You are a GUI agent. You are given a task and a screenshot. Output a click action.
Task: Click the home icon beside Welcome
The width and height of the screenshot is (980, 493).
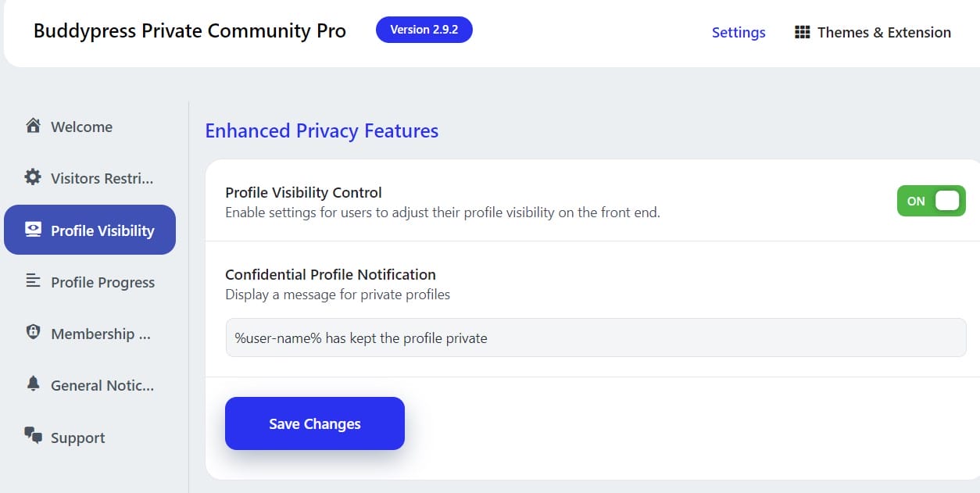(x=33, y=126)
